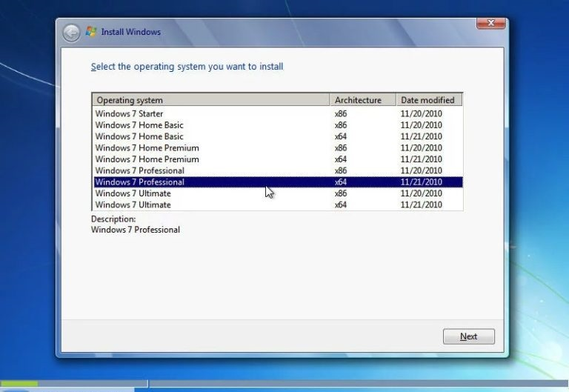Click the back arrow button

(x=71, y=33)
